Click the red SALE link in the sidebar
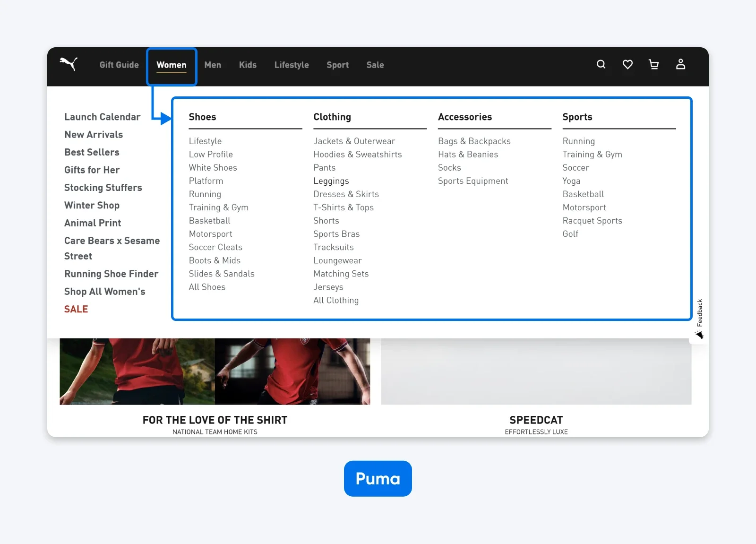756x544 pixels. click(x=76, y=309)
